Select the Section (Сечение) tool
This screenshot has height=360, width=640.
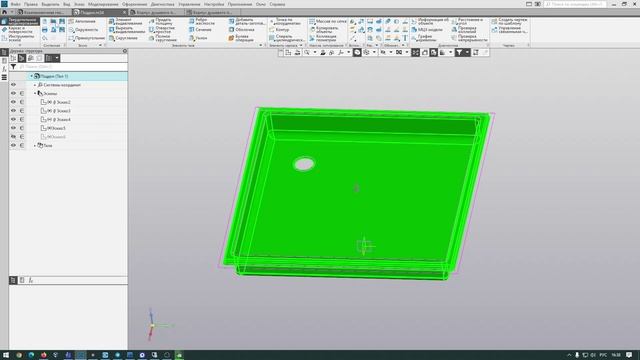(x=200, y=30)
